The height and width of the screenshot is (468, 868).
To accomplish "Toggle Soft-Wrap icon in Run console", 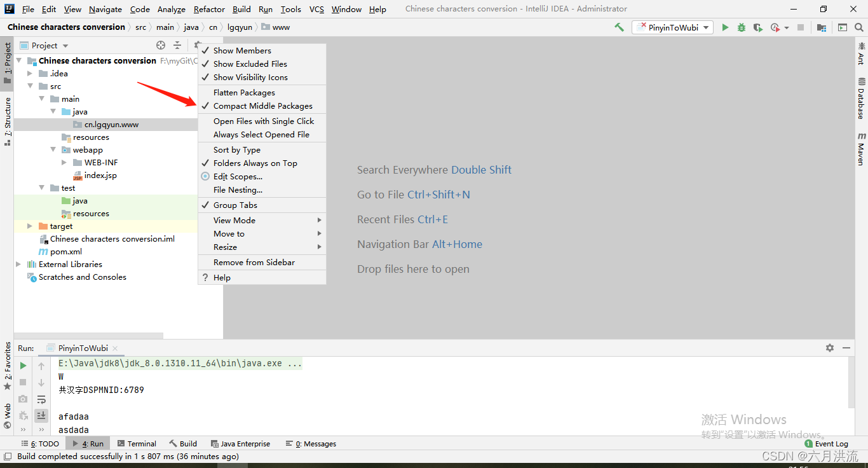I will coord(41,399).
